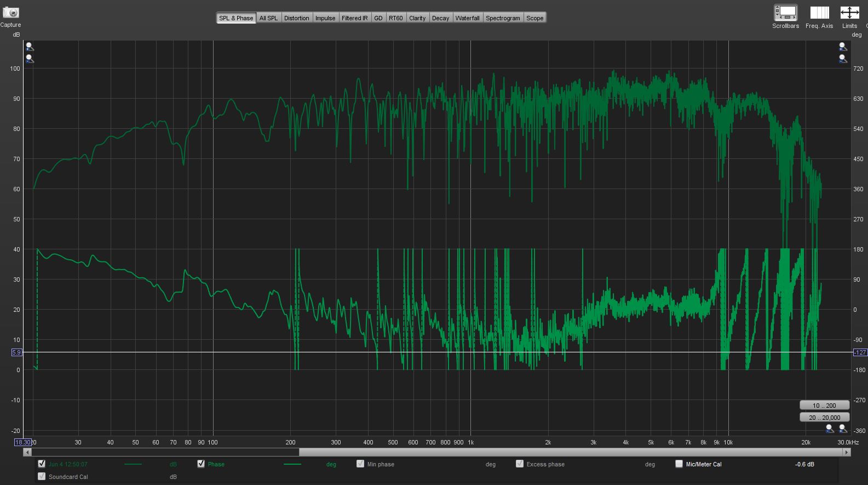Screen dimensions: 868x485
Task: Click the 5.9 dB cursor value box
Action: (16, 352)
